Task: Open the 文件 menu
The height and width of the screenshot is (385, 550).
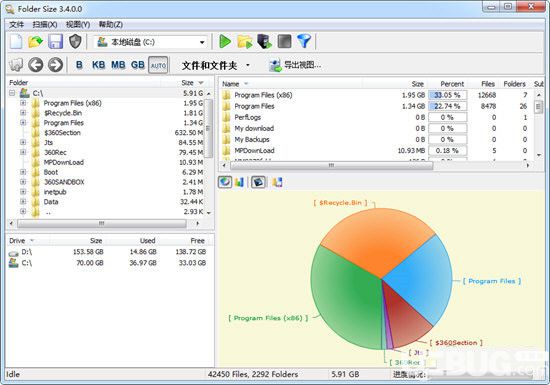Action: point(16,24)
